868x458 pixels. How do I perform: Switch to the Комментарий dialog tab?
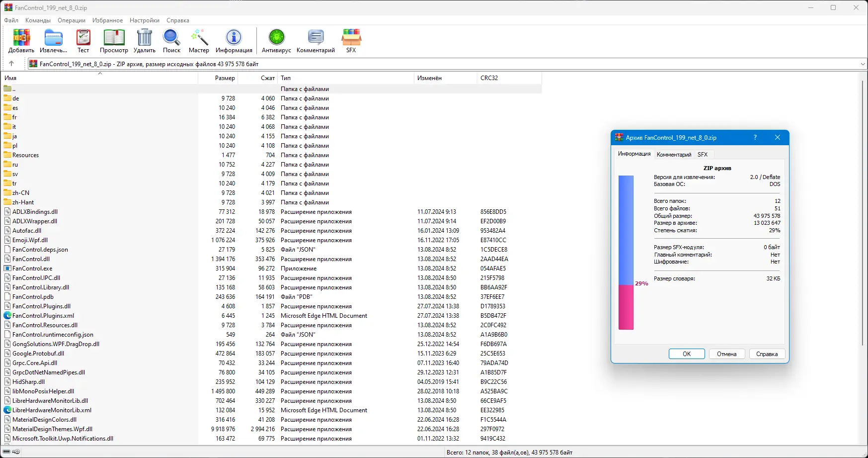coord(674,155)
